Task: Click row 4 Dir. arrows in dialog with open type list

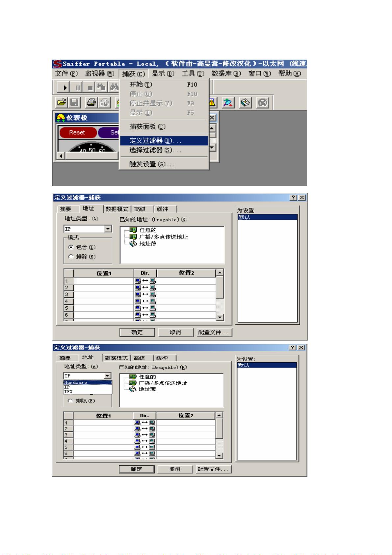Action: coord(144,441)
